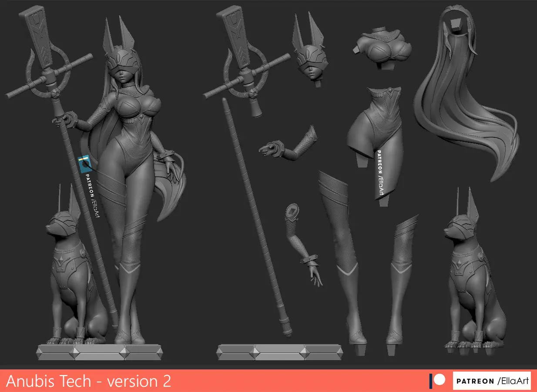Click the 'Anubis Tech - version 2' title
This screenshot has width=537, height=392.
[89, 381]
